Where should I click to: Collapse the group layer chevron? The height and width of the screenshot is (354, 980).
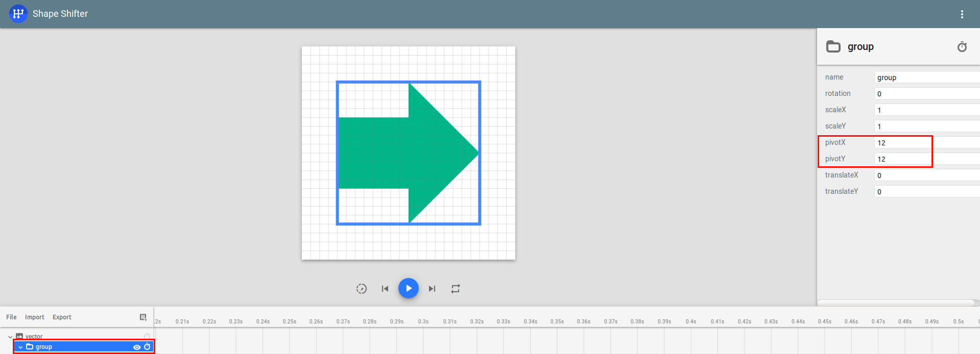pos(20,347)
